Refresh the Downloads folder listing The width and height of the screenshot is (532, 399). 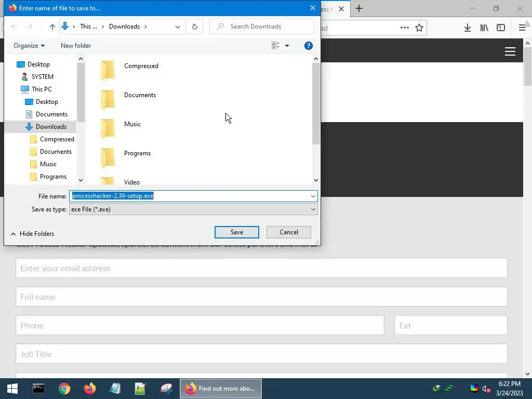click(194, 26)
